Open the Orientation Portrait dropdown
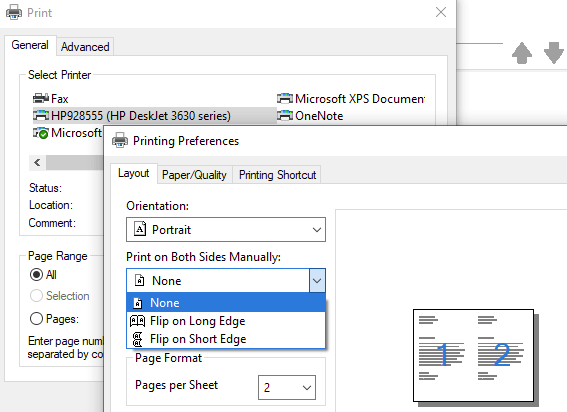 pos(226,229)
